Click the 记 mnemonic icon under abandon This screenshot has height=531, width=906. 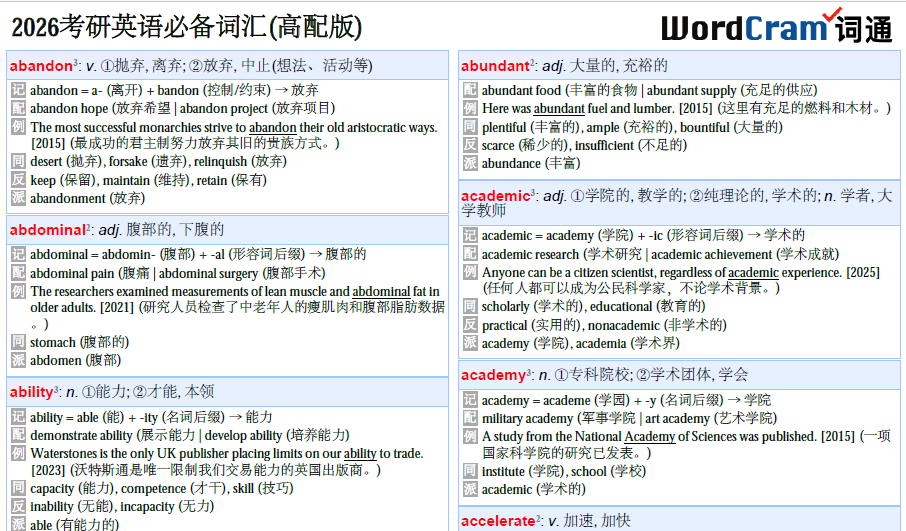coord(18,90)
